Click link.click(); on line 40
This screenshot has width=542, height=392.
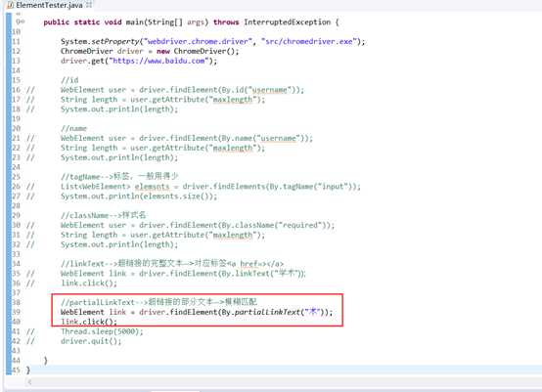coord(89,322)
